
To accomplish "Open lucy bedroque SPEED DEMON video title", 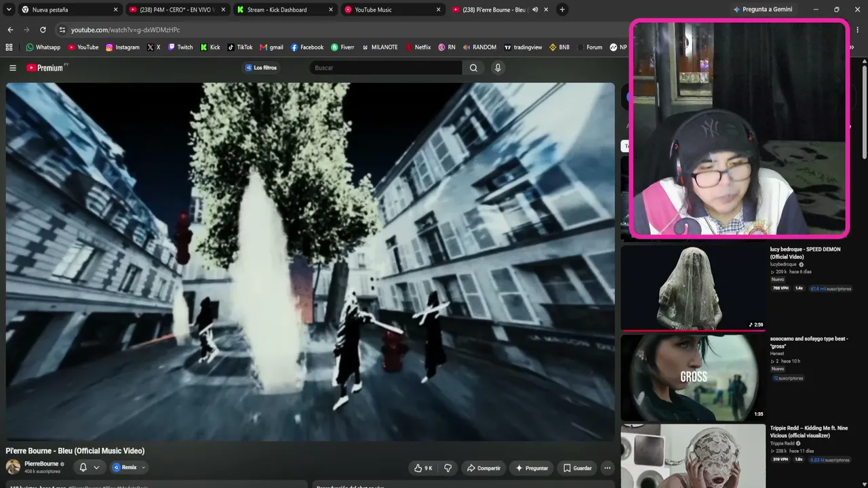I will tap(805, 253).
